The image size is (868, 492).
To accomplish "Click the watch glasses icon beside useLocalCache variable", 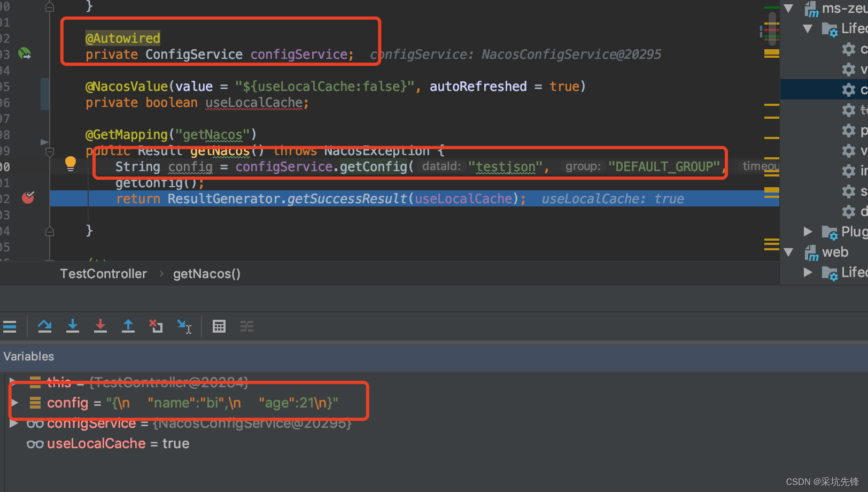I will (x=35, y=444).
